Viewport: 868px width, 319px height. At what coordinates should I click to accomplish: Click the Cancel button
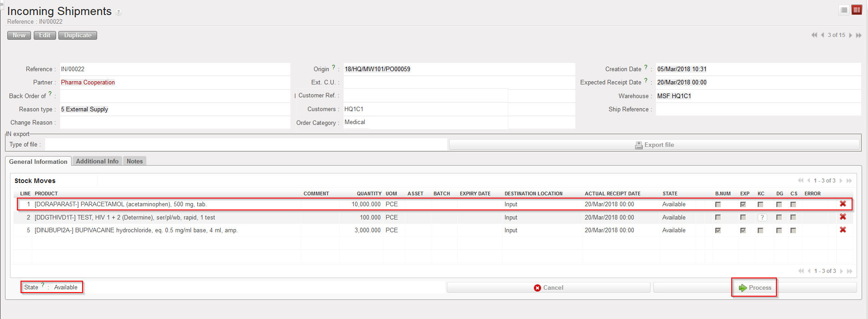pos(548,288)
